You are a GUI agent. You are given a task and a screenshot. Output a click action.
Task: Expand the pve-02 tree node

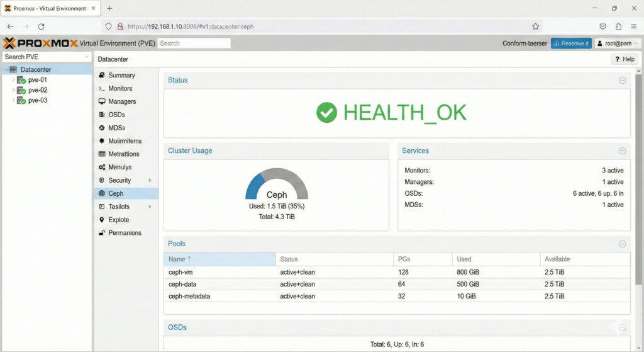click(x=13, y=90)
